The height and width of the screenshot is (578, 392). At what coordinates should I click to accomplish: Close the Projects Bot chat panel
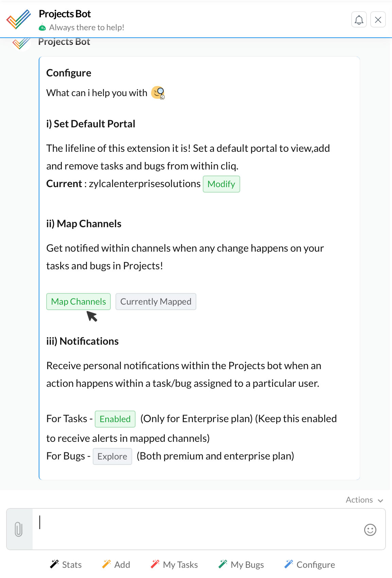(x=378, y=20)
